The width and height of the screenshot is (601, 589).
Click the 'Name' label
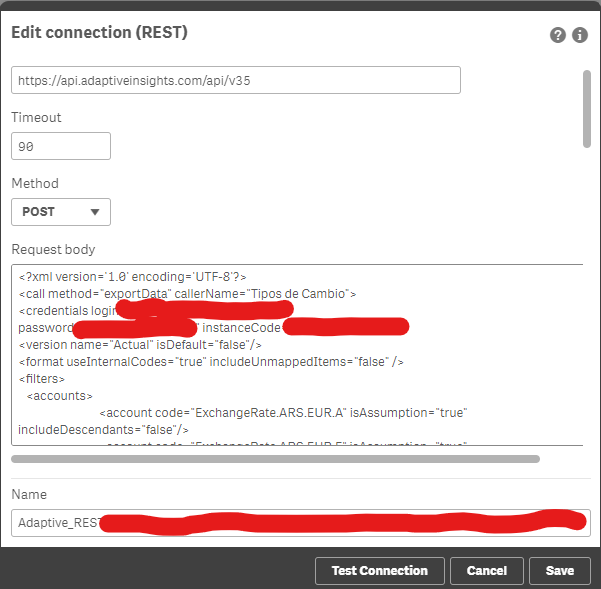pos(29,494)
